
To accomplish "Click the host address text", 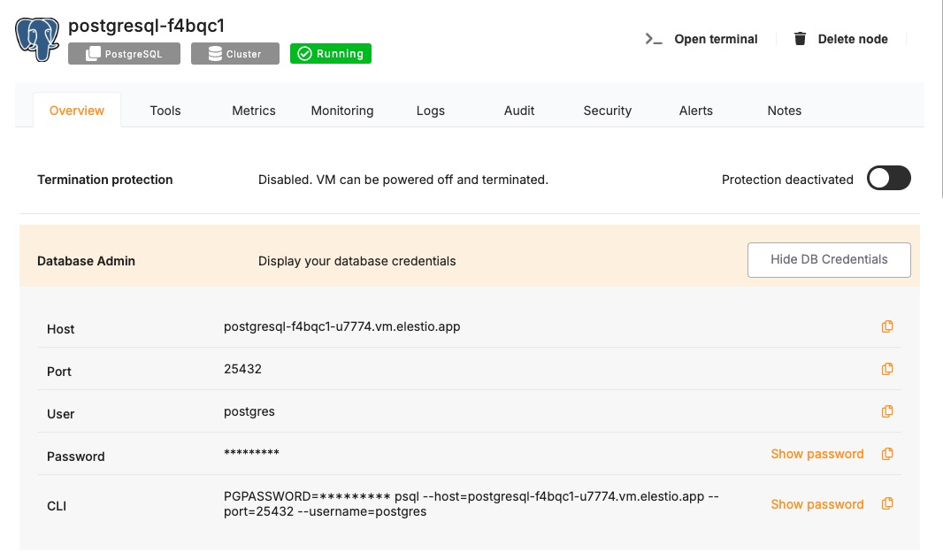I will (x=342, y=326).
